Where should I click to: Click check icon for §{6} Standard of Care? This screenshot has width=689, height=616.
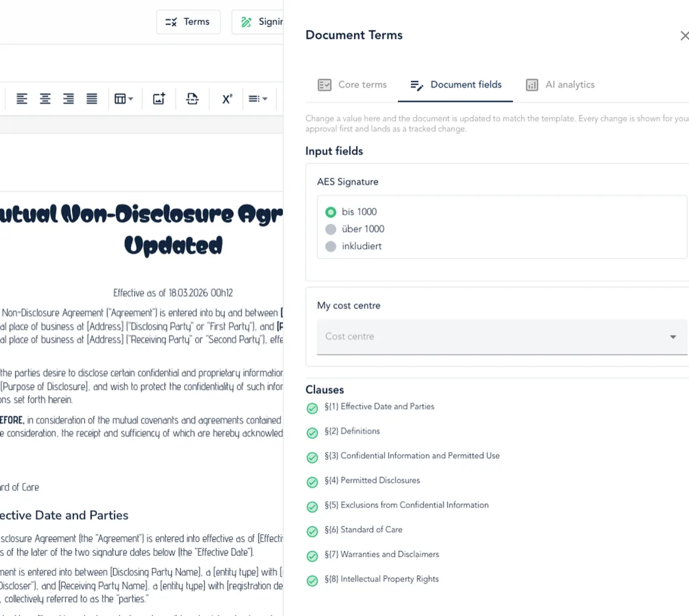(312, 531)
